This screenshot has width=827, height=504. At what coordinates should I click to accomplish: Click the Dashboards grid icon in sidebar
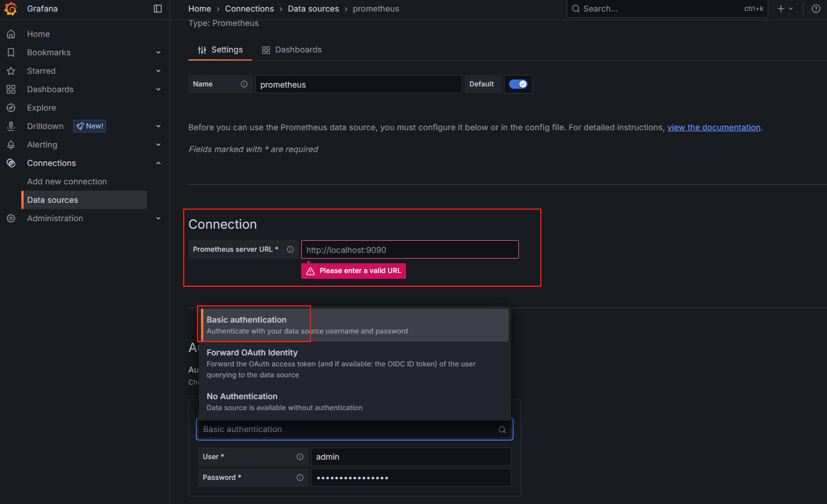(x=11, y=89)
